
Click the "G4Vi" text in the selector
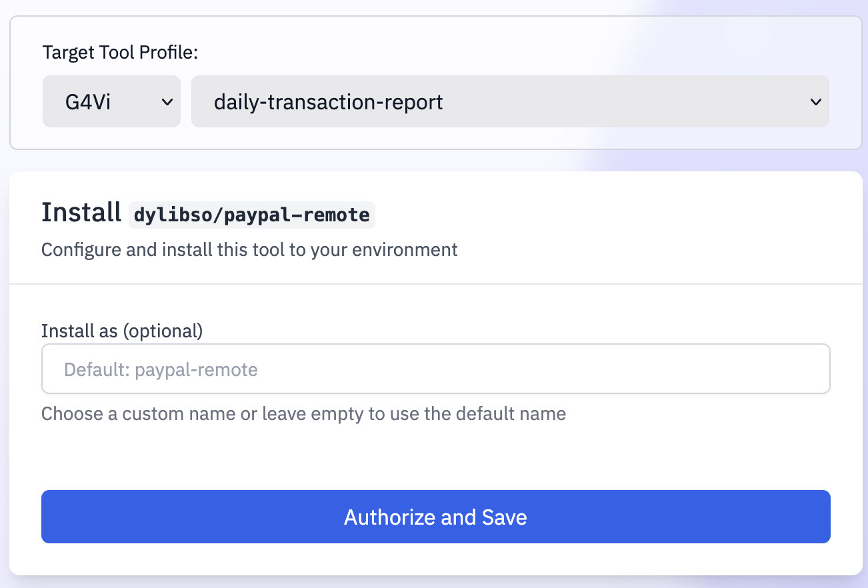point(88,102)
